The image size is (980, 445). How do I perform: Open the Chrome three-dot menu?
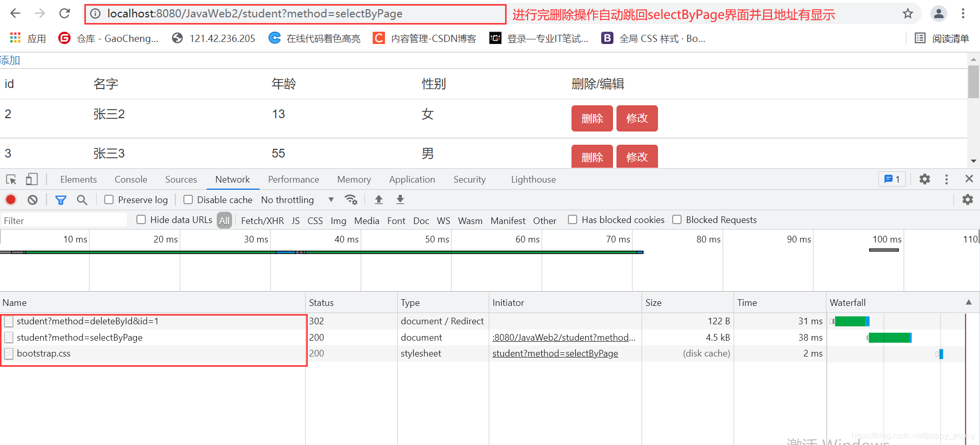(963, 14)
